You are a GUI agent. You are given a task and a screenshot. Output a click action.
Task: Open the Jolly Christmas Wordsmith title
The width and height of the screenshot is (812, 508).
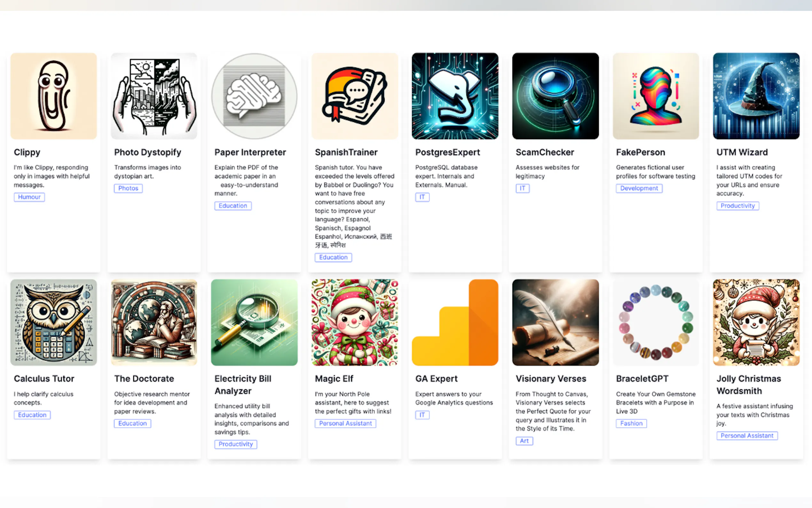tap(749, 385)
